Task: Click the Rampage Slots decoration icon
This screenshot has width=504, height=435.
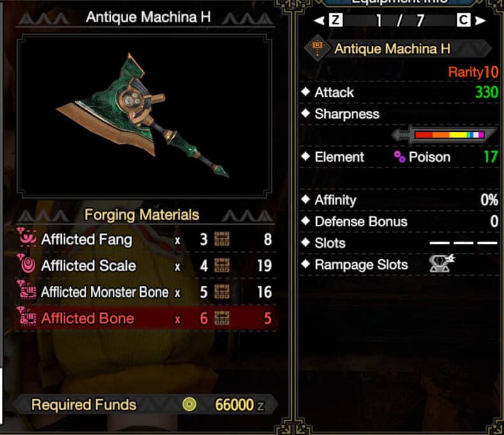Action: (x=442, y=264)
